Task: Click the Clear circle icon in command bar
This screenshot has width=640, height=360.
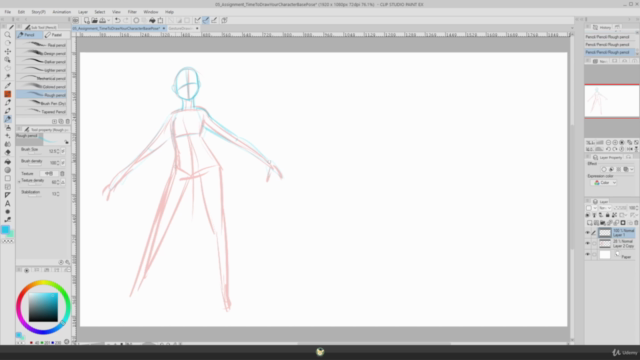Action: coord(136,20)
